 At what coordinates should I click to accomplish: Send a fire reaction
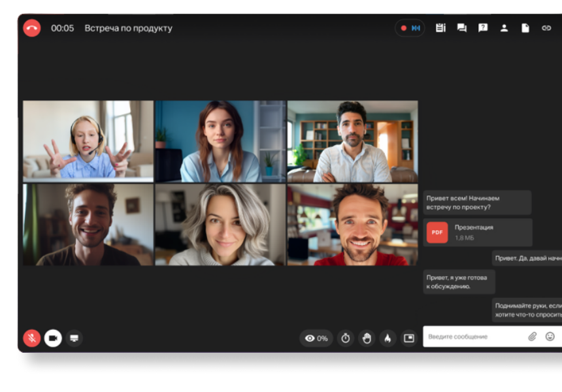(388, 338)
